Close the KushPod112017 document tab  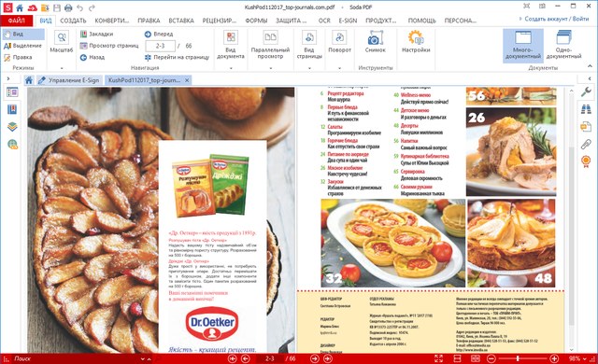tap(187, 80)
